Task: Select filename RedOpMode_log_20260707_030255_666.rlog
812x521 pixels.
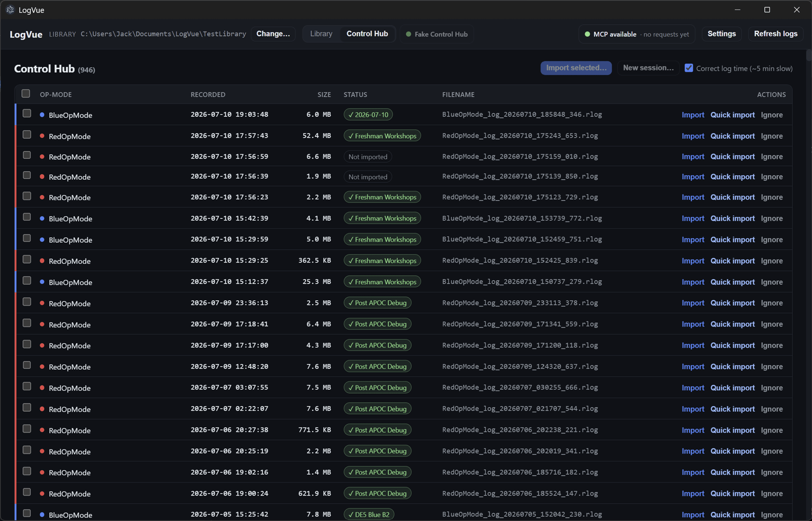Action: pos(520,387)
